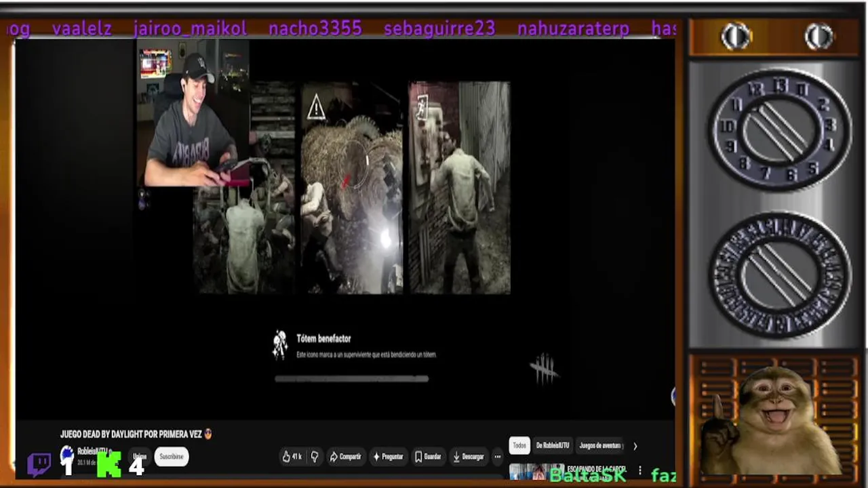Click username jairoo_maikol in ticker
The width and height of the screenshot is (868, 488).
(190, 28)
